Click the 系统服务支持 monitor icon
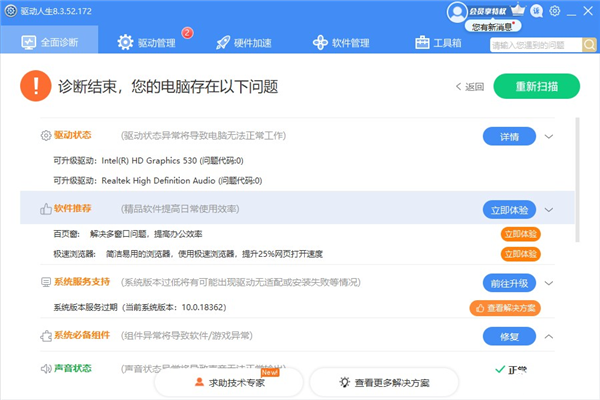This screenshot has width=600, height=400. click(x=46, y=282)
